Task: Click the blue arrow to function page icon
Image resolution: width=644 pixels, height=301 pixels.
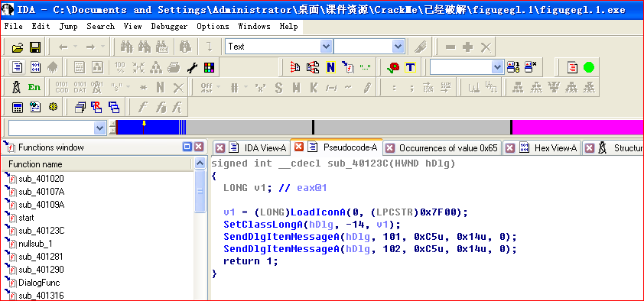Action: 347,67
